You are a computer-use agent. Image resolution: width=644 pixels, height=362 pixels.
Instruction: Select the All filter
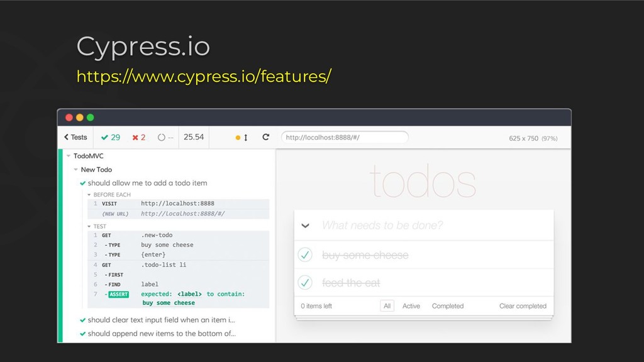387,306
